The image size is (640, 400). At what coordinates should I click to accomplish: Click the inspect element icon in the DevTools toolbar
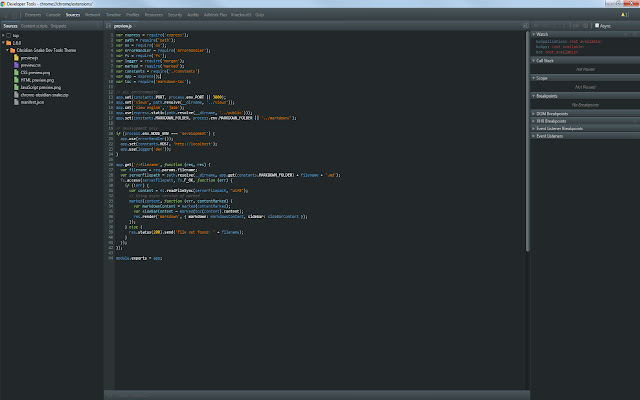7,15
